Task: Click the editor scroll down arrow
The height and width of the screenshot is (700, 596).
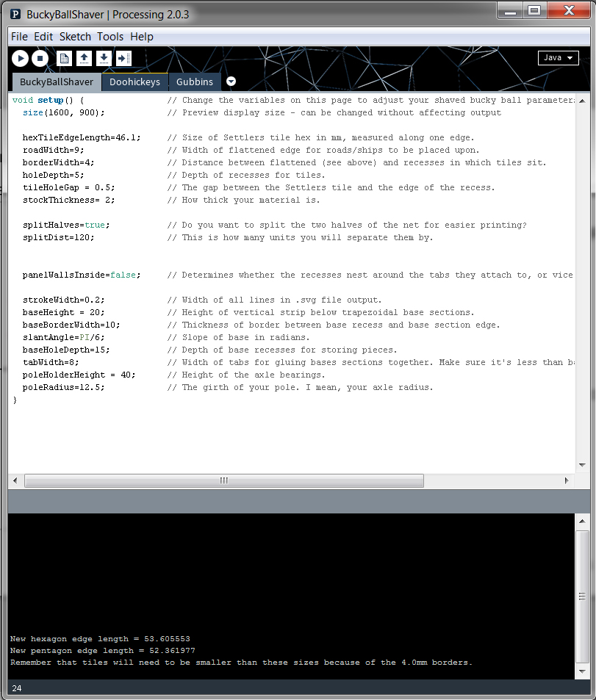Action: click(x=582, y=465)
